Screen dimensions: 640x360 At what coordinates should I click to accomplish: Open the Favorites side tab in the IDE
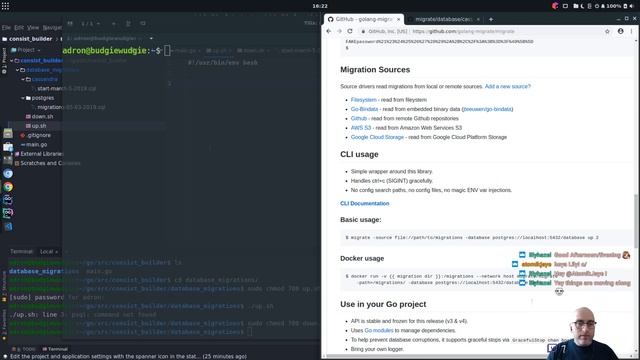[x=4, y=324]
